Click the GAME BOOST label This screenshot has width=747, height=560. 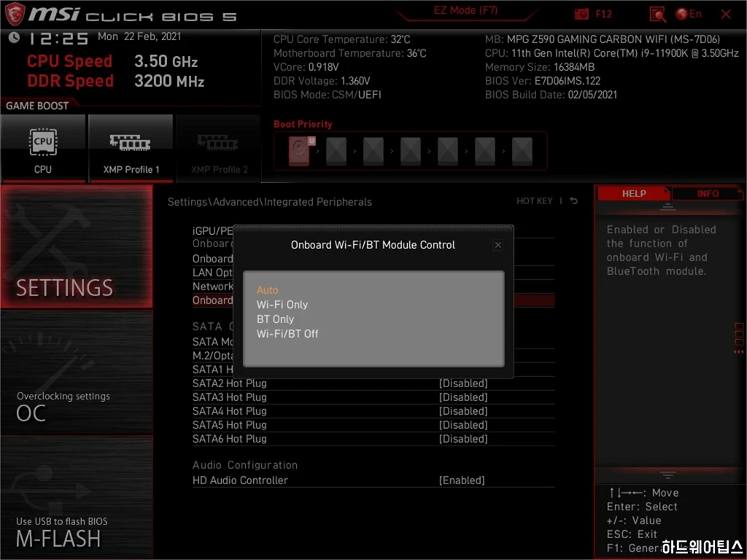[37, 106]
